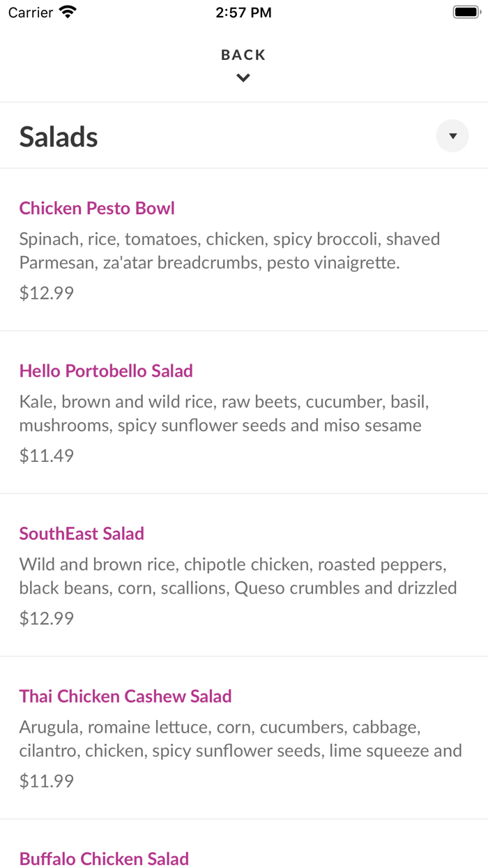The height and width of the screenshot is (868, 488).
Task: Open the Hello Portobello Salad item
Action: point(106,371)
